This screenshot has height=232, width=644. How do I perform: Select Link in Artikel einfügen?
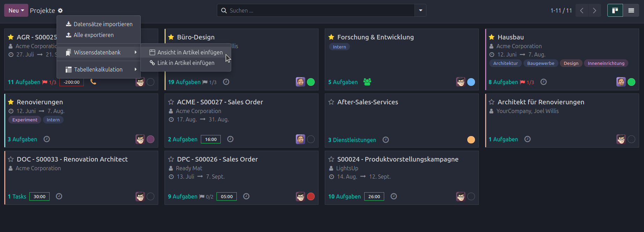pos(186,63)
